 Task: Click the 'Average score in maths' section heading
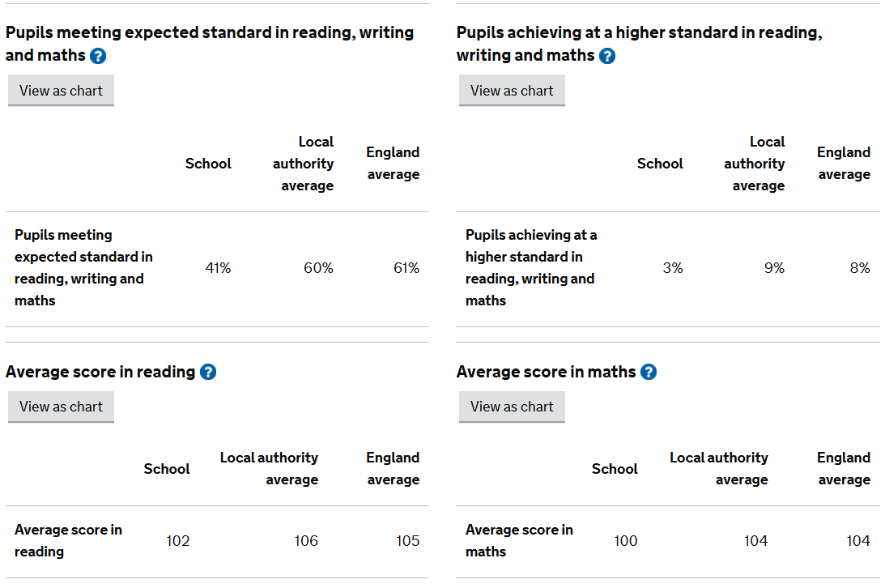(x=546, y=372)
